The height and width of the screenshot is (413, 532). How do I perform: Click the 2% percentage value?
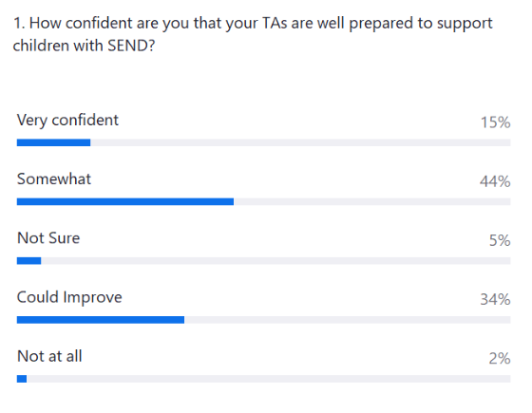(500, 359)
